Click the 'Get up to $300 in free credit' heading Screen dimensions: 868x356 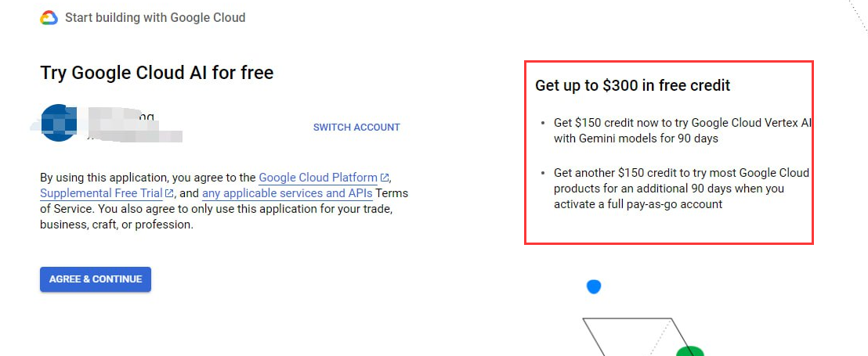pos(633,86)
